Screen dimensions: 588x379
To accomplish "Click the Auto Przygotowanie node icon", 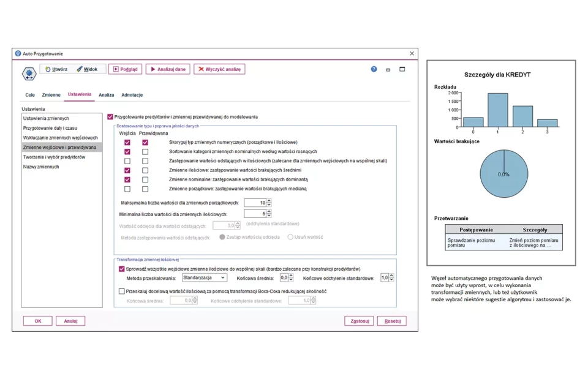I will click(x=29, y=74).
